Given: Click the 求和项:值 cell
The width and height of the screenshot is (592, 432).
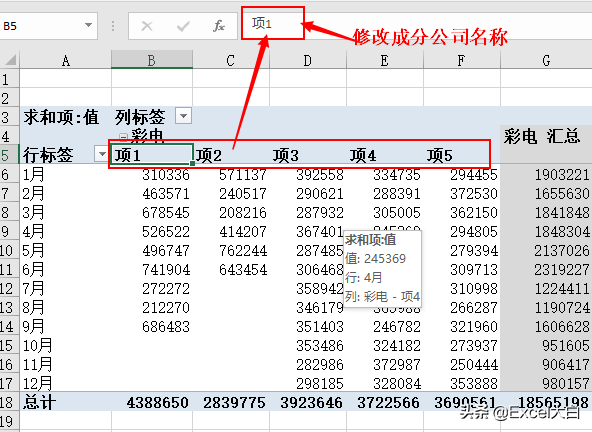Looking at the screenshot, I should (65, 117).
